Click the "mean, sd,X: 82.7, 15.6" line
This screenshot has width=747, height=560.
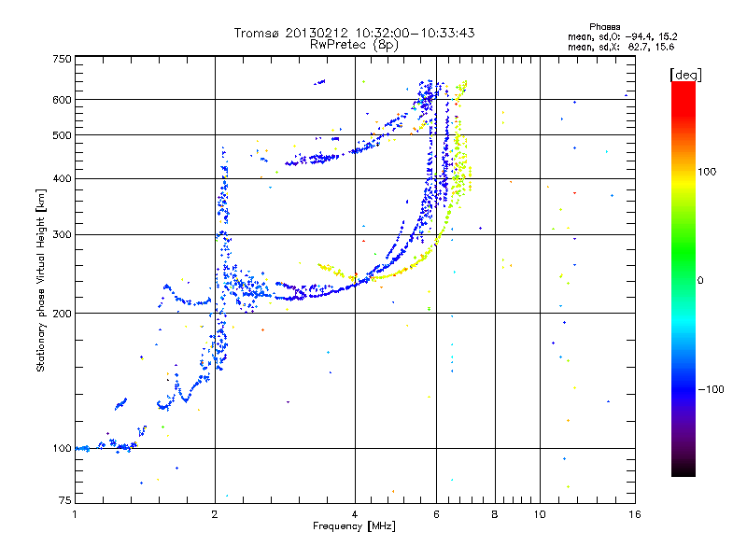click(621, 48)
